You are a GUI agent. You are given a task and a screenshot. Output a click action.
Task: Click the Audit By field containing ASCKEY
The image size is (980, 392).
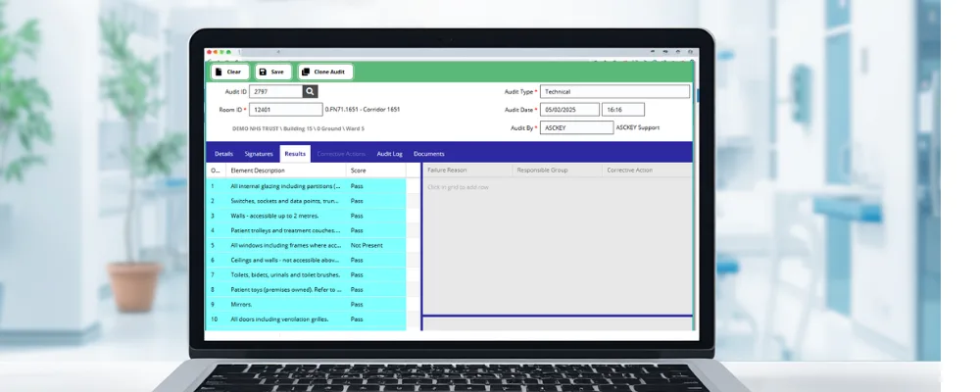(x=577, y=127)
